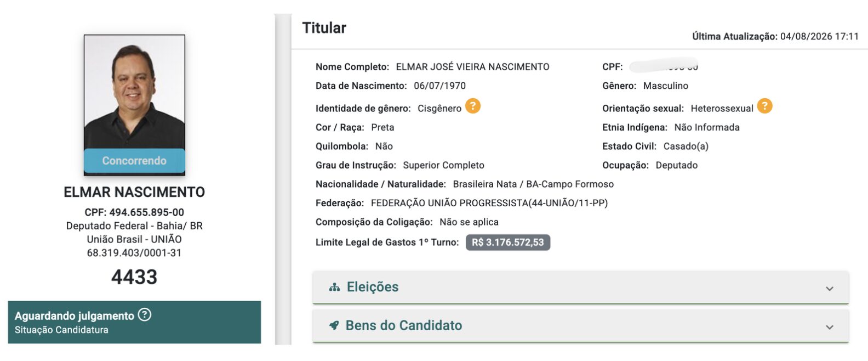Viewport: 868px width, 361px height.
Task: Click the help icon beside Heterossexual
Action: 765,106
